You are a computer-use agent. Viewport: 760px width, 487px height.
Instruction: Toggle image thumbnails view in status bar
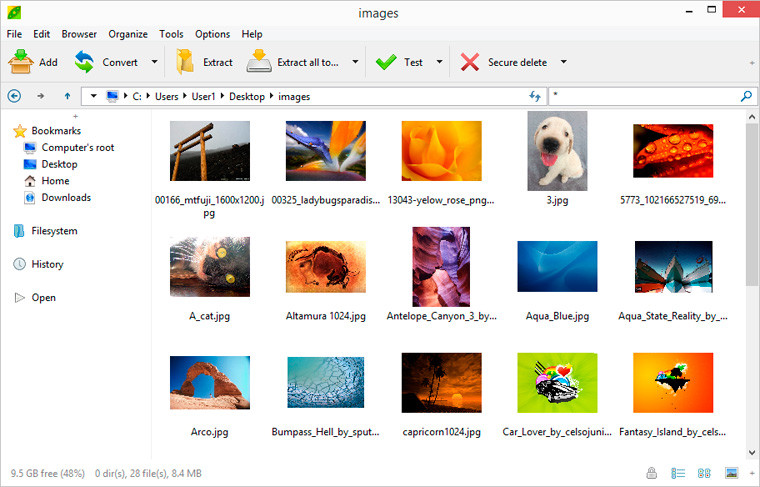[x=732, y=472]
